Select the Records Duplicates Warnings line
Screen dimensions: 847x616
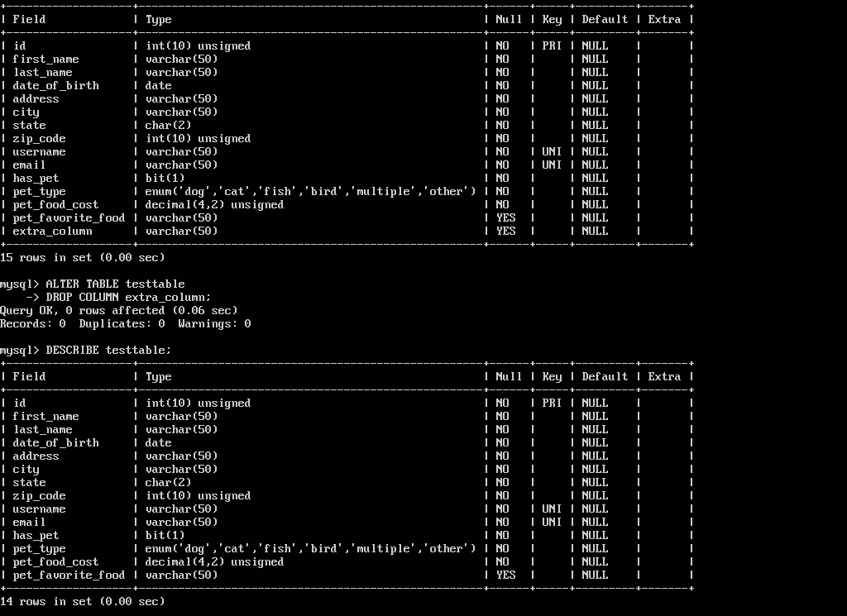click(126, 324)
